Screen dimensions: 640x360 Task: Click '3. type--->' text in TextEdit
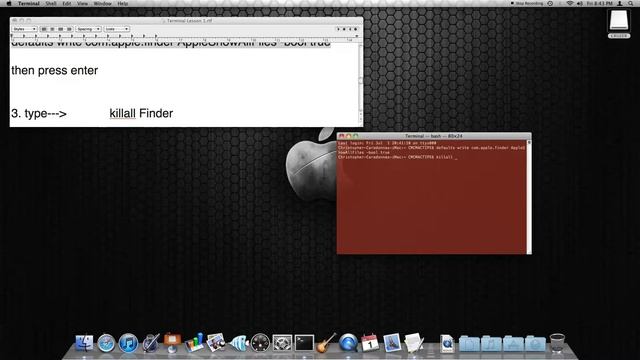coord(39,113)
